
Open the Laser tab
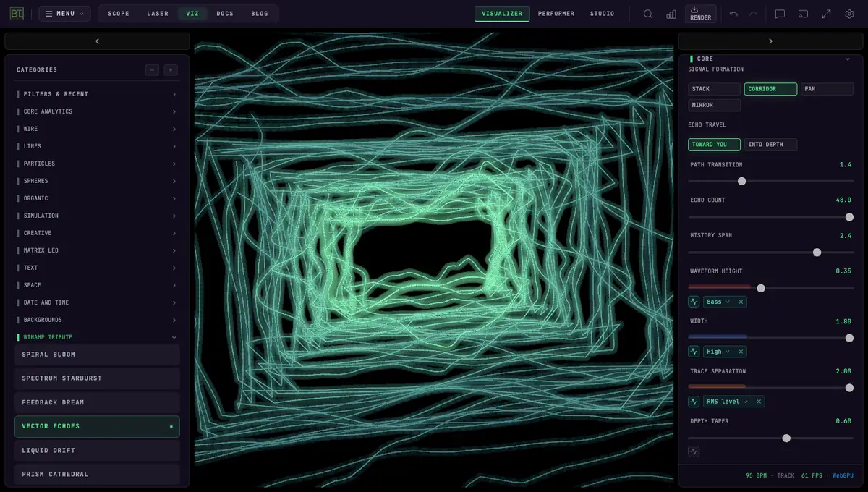click(158, 14)
